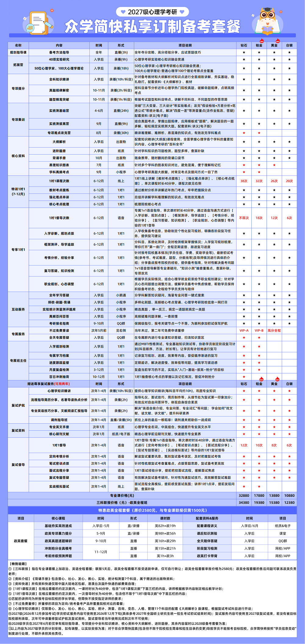
Task: Select the 钻石 column header at top
Action: (244, 45)
